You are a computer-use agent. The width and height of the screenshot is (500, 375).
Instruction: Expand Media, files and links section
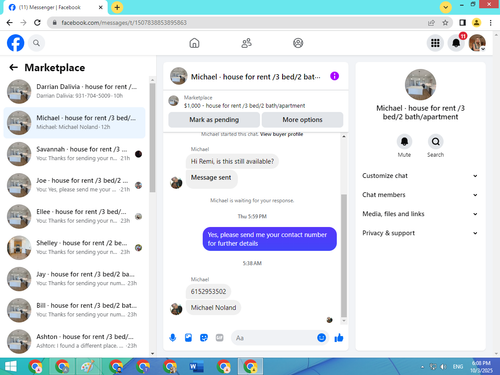coord(420,214)
